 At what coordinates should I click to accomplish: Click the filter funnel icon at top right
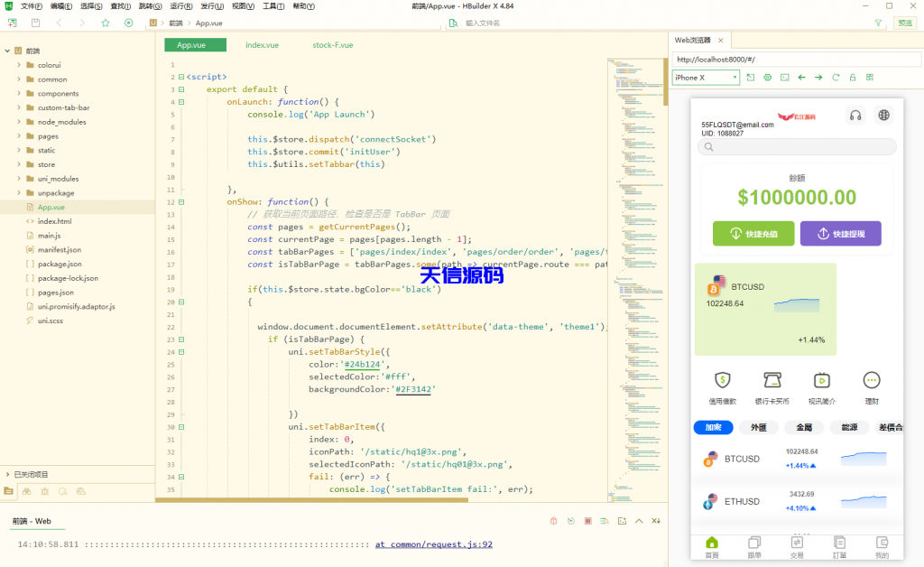(878, 23)
